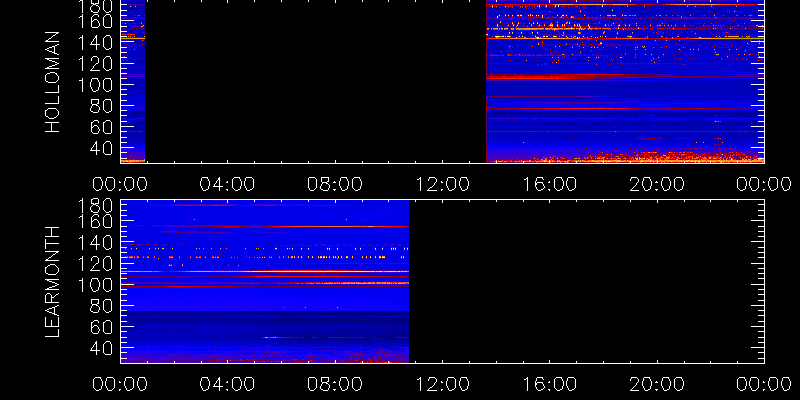The height and width of the screenshot is (400, 800).
Task: Choose the 12:00 time label under LEARMONTH plot
Action: point(442,384)
